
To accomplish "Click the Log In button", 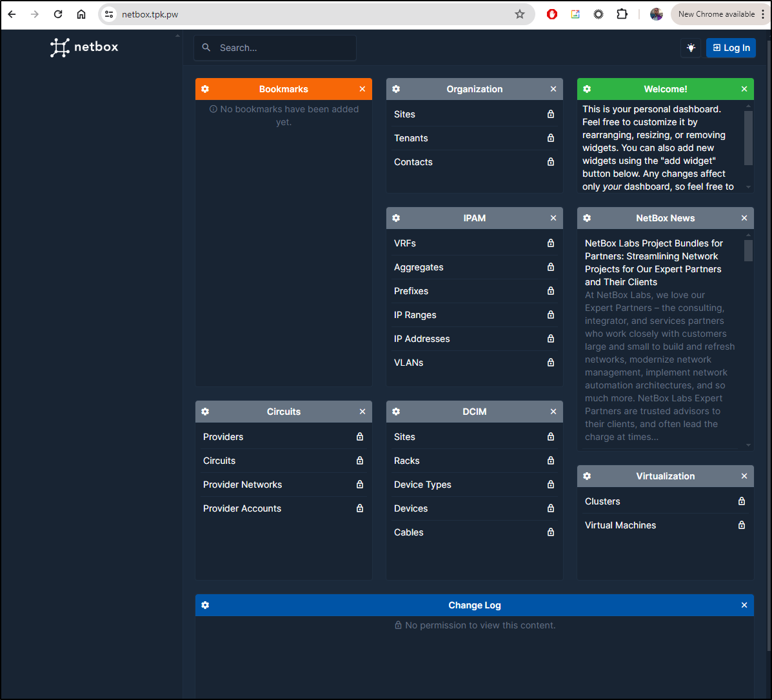I will coord(731,48).
